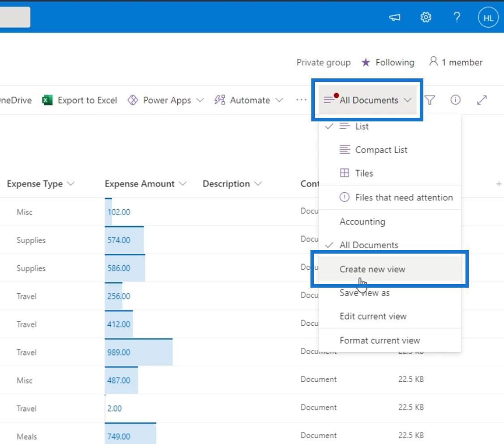Click the Excel icon for export
Screen dimensions: 504x444
coord(47,100)
